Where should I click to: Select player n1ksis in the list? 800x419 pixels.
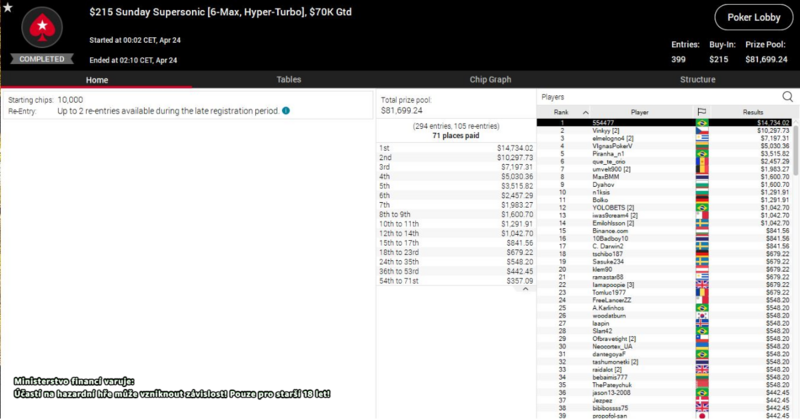click(601, 192)
